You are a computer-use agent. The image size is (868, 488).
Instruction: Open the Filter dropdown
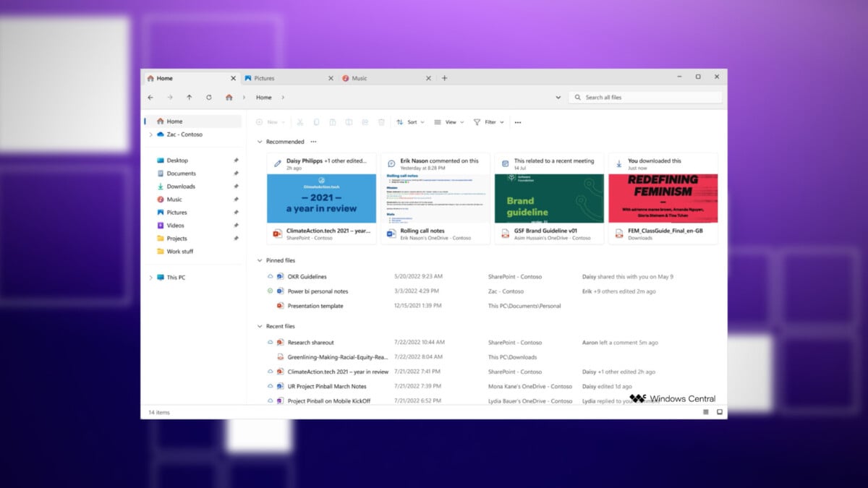click(x=489, y=122)
